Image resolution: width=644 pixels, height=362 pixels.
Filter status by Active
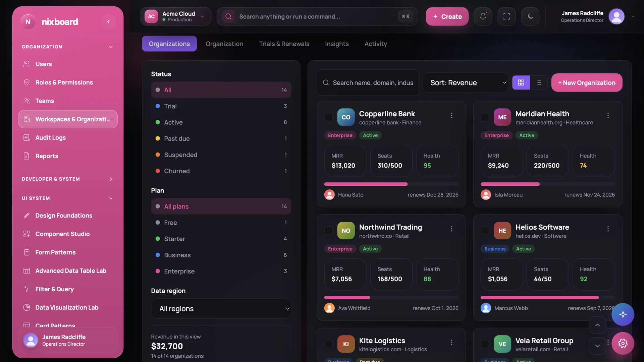point(221,122)
